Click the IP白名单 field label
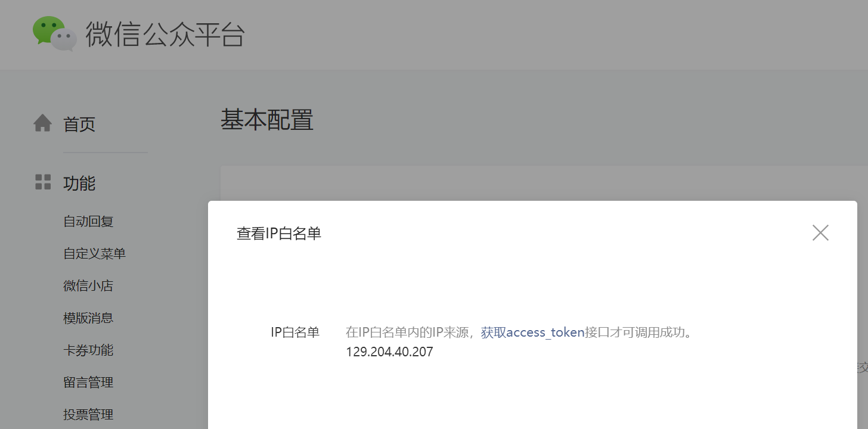 pos(295,332)
